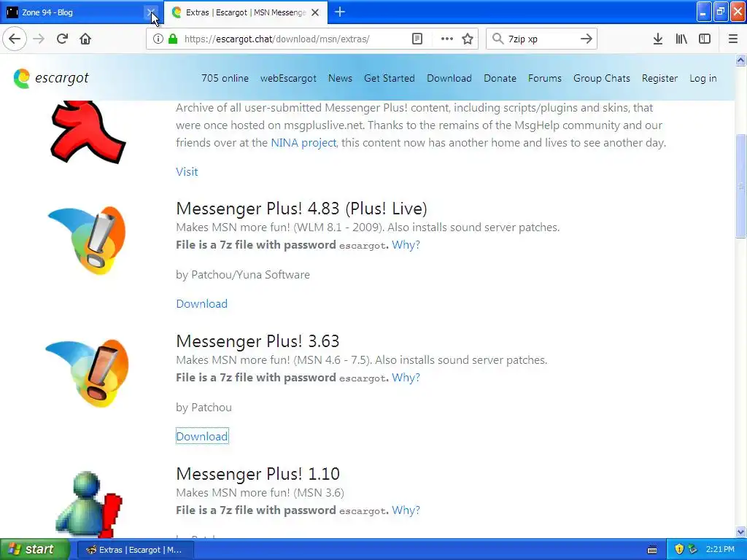Open a new tab with the plus button

[x=340, y=12]
